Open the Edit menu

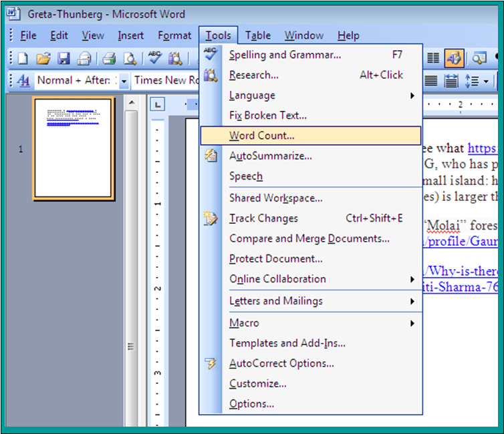pyautogui.click(x=59, y=35)
